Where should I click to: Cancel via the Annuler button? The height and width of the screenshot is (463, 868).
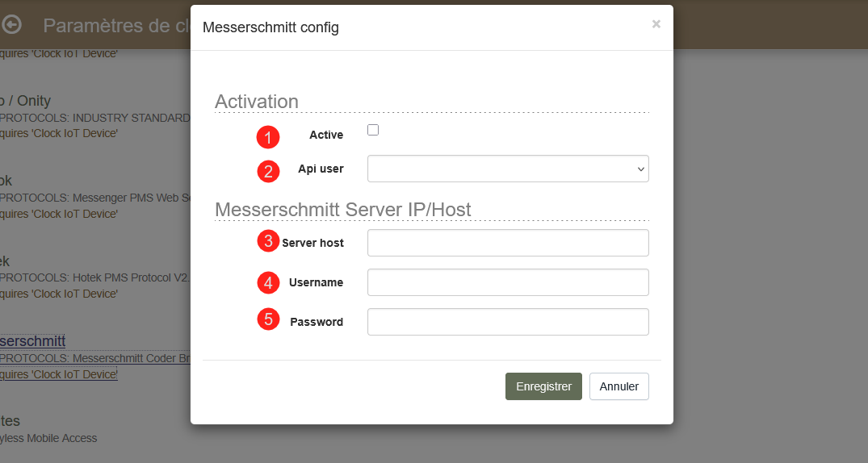[x=619, y=386]
